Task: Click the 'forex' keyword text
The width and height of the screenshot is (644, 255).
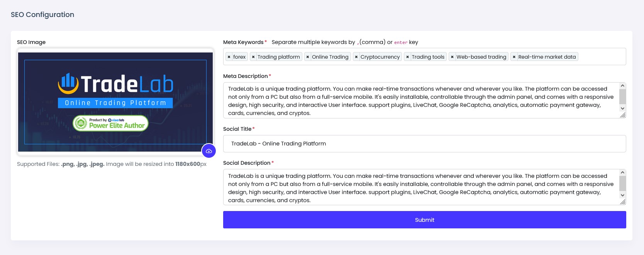Action: pos(239,57)
